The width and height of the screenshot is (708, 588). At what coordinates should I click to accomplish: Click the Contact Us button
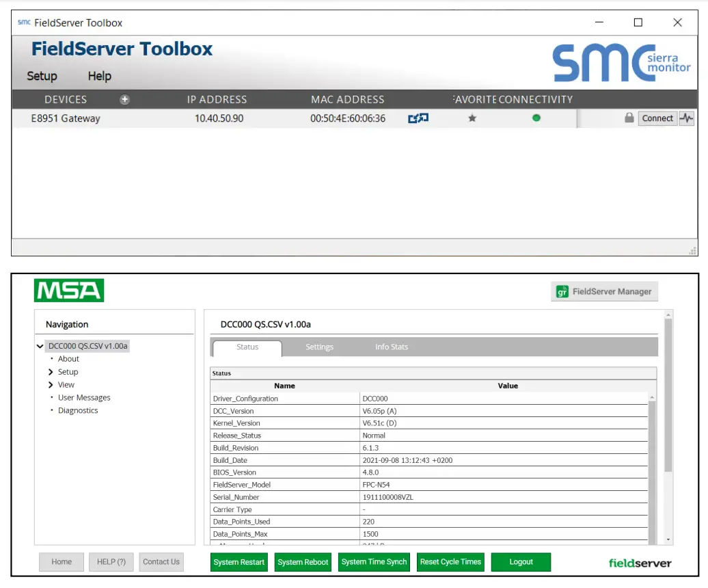tap(161, 562)
